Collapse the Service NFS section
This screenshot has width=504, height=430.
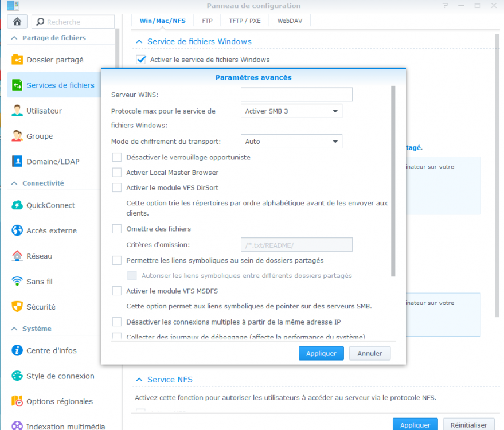tap(139, 380)
